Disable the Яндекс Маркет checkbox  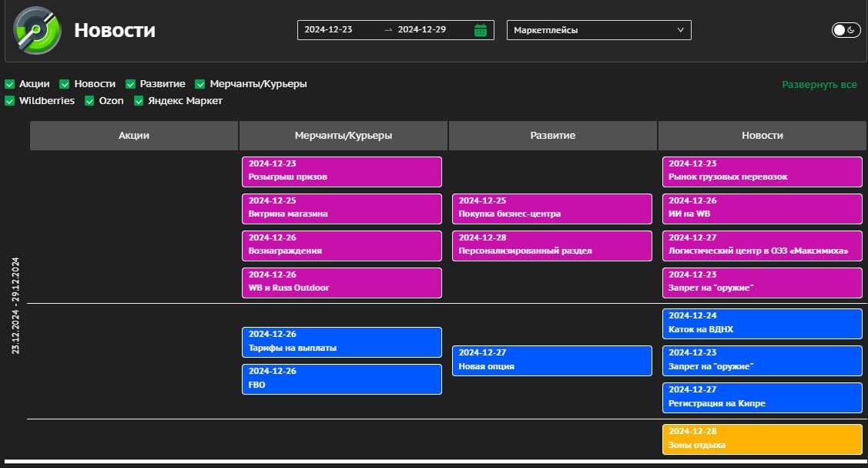point(139,101)
